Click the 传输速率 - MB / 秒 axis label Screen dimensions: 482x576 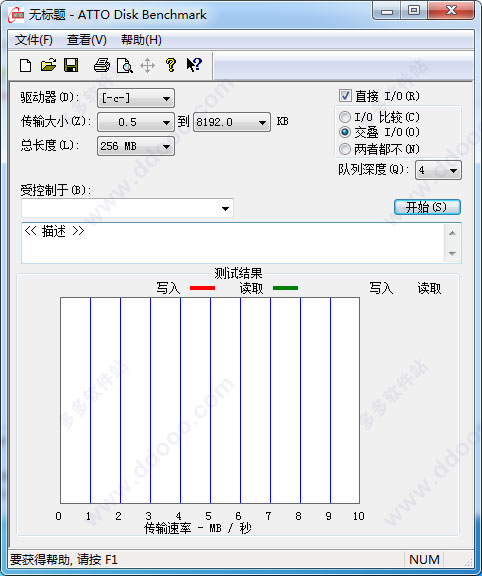[198, 528]
